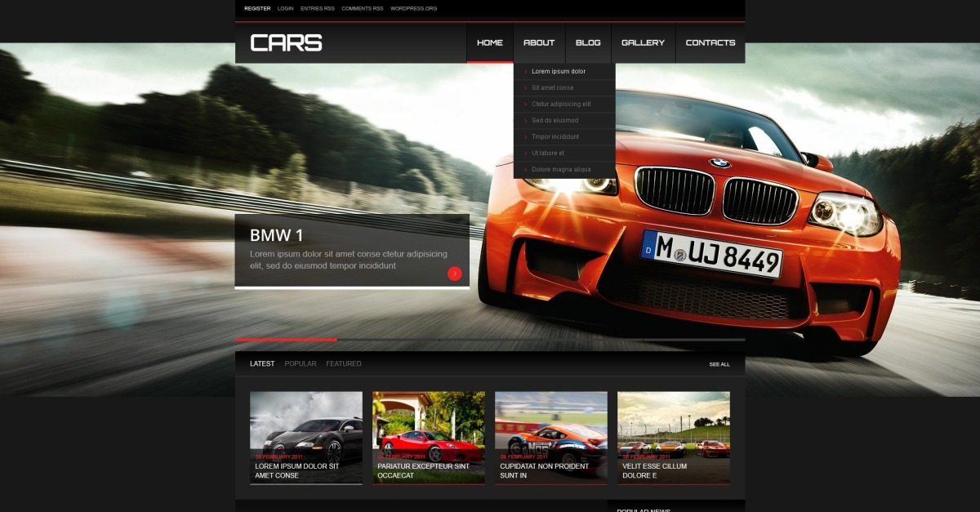Open the black Bugatti post thumbnail
The height and width of the screenshot is (512, 980).
click(x=306, y=425)
